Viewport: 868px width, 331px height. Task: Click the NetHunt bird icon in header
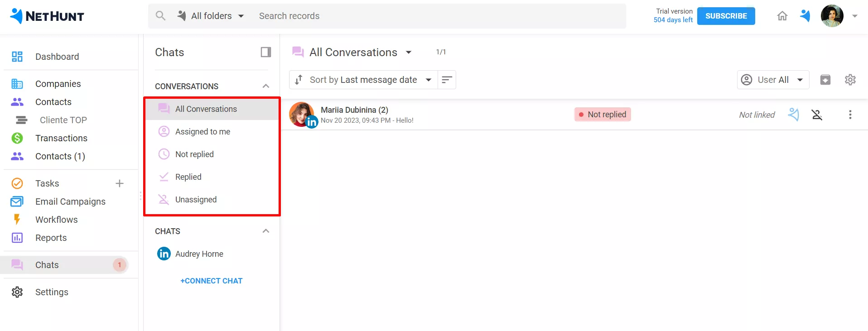(805, 16)
